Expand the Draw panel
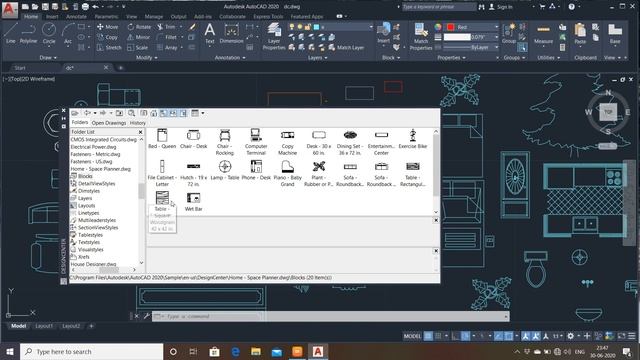 click(48, 58)
